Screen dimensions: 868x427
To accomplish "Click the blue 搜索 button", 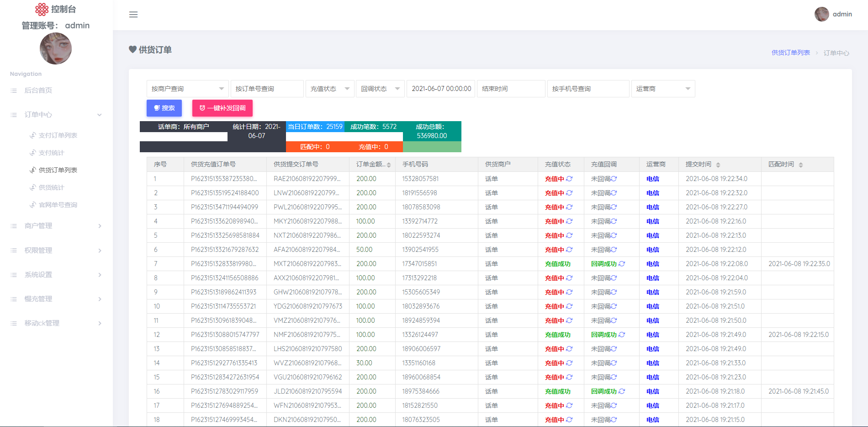I will tap(164, 108).
